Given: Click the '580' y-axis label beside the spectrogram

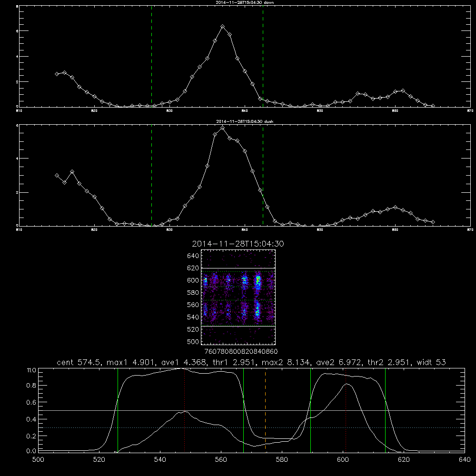Looking at the screenshot, I should [x=193, y=293].
